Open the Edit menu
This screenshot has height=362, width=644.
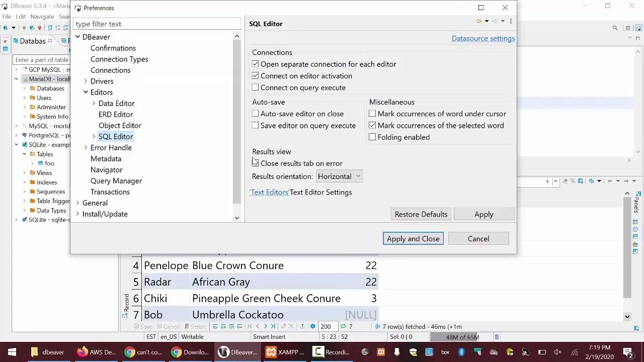coord(21,17)
